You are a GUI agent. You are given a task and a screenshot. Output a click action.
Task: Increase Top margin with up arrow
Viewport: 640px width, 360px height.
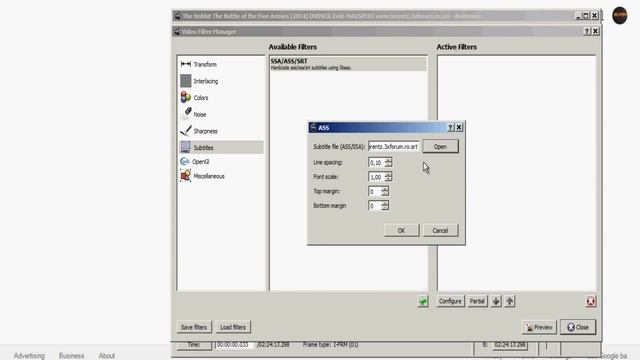pos(385,189)
